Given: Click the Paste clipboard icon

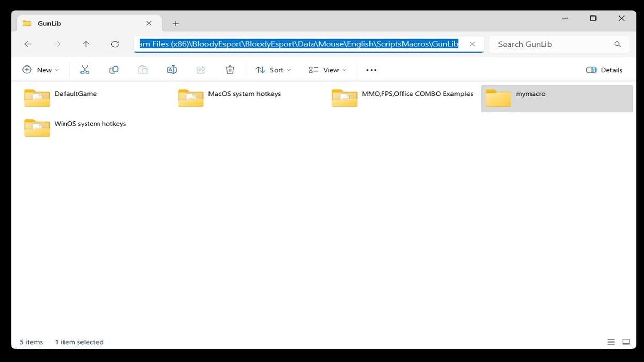Looking at the screenshot, I should coord(143,70).
